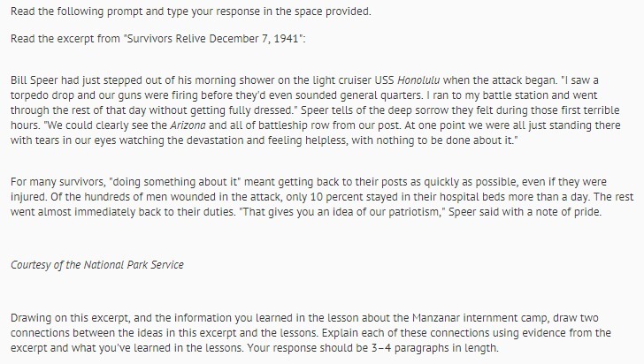Click "Courtesy of the National Park Service" text

(x=97, y=265)
